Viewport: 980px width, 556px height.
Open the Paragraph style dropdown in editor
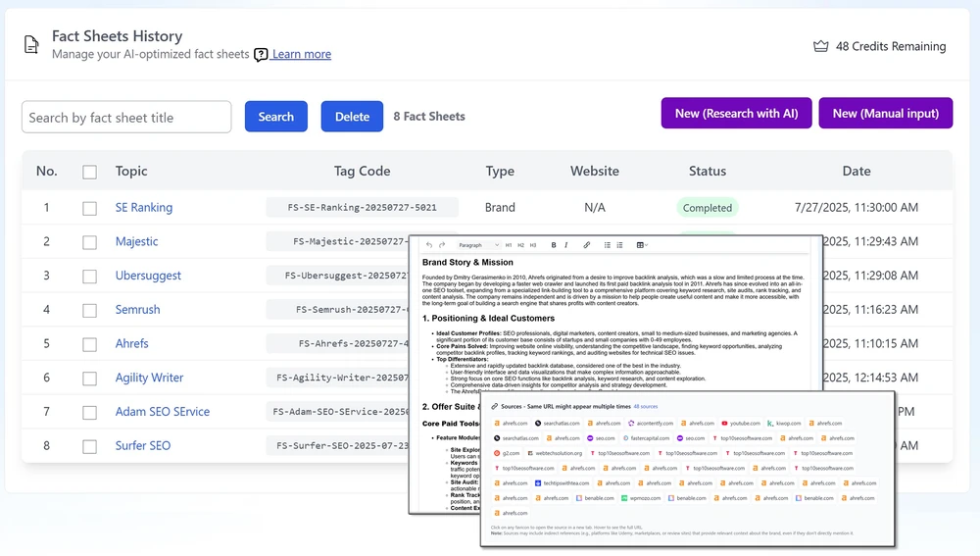tap(479, 245)
